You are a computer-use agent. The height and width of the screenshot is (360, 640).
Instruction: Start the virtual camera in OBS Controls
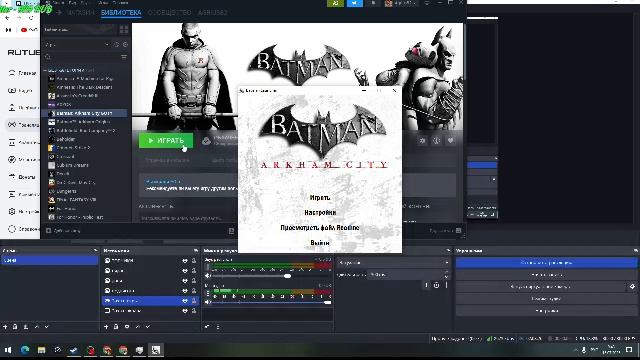541,287
